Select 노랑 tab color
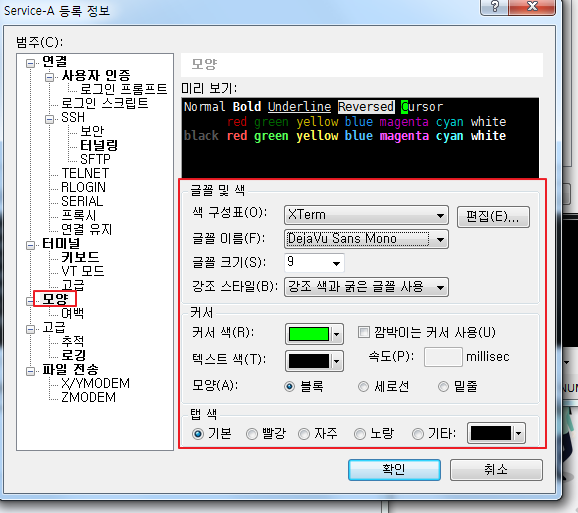 tap(360, 434)
